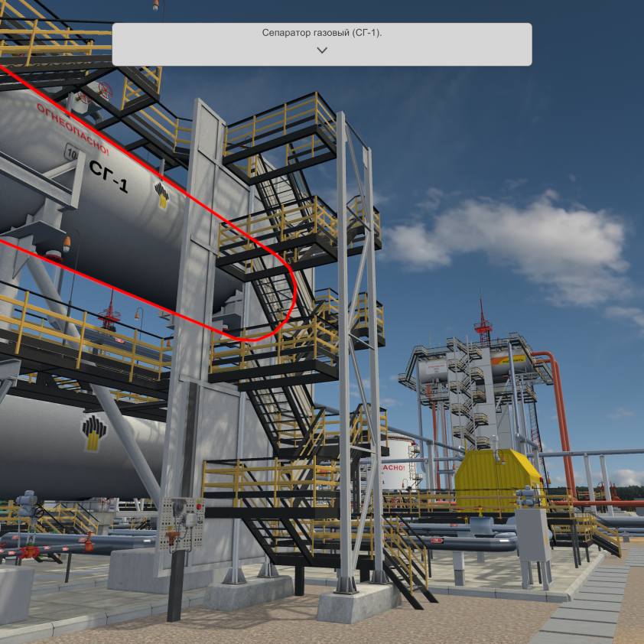Click the number plate sign on the СГ-1 tank
644x644 pixels.
tap(71, 153)
